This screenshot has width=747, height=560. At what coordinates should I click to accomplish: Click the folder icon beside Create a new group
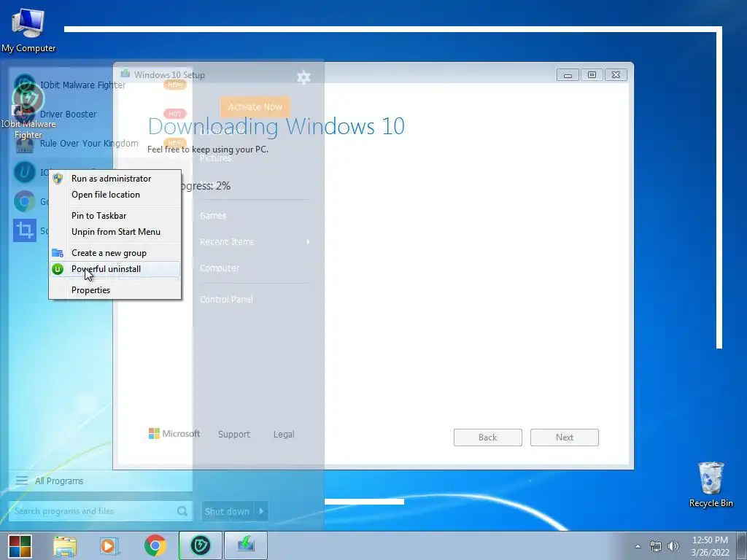pos(58,253)
